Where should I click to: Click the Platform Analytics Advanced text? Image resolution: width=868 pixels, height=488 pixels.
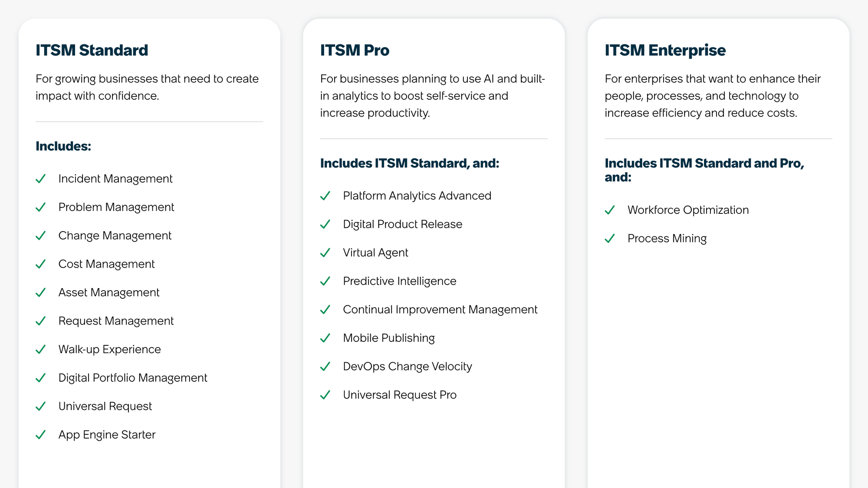(417, 196)
